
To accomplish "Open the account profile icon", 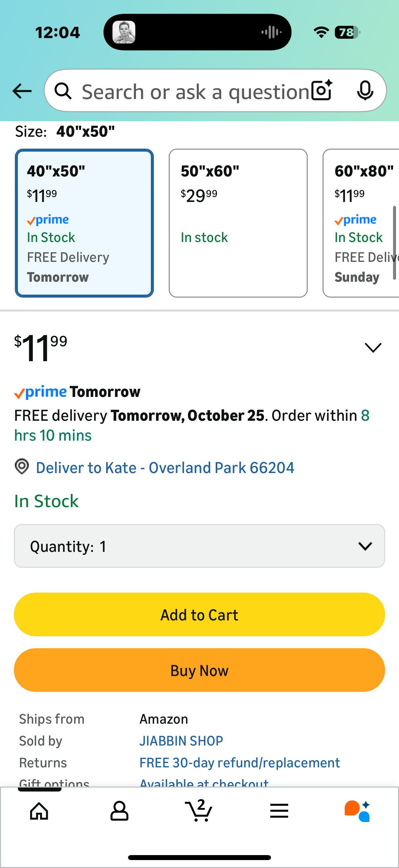I will coord(119,811).
